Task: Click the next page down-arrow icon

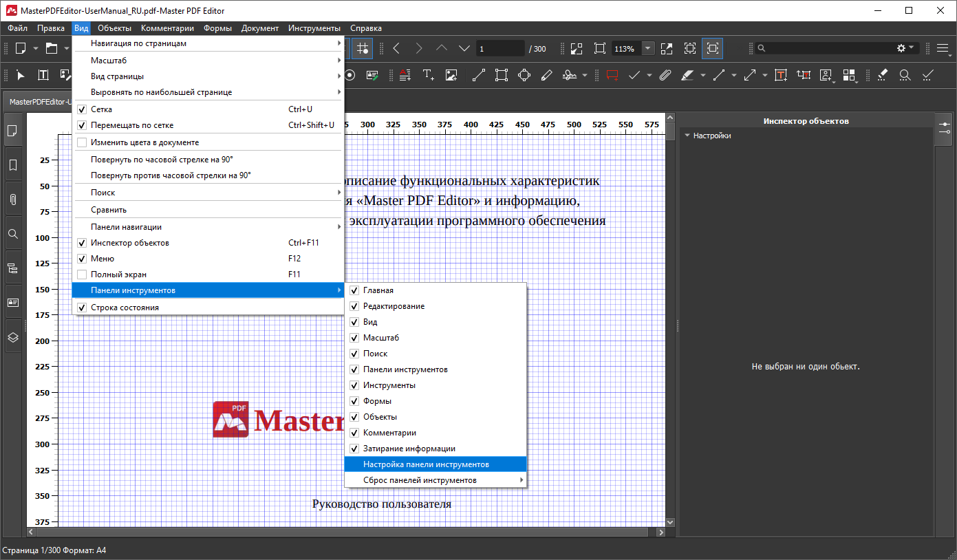Action: 464,49
